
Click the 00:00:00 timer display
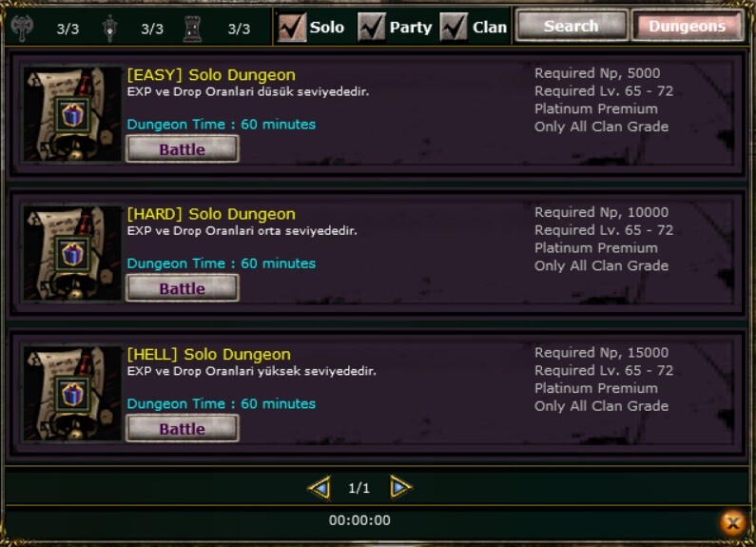click(359, 520)
